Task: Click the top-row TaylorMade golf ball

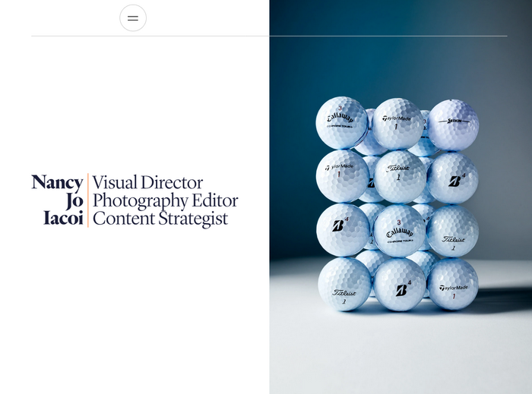Action: coord(397,123)
